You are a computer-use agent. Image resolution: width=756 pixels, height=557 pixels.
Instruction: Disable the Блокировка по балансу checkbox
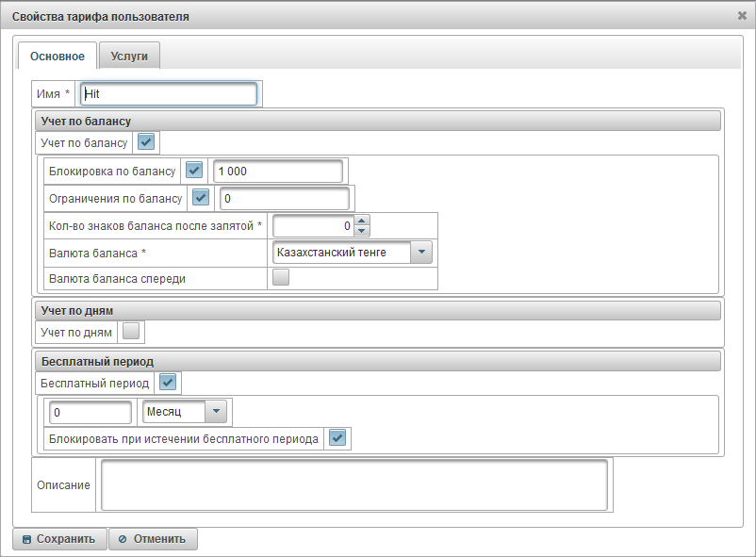194,171
